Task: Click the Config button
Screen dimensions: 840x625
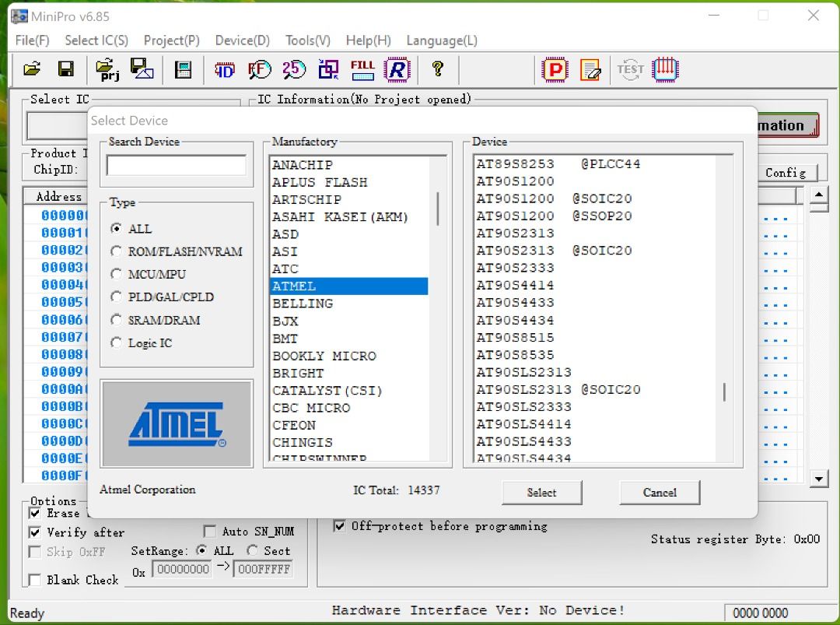Action: click(x=786, y=173)
